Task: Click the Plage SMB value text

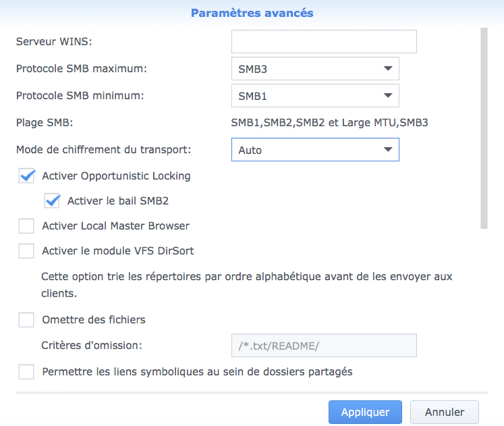Action: [329, 122]
